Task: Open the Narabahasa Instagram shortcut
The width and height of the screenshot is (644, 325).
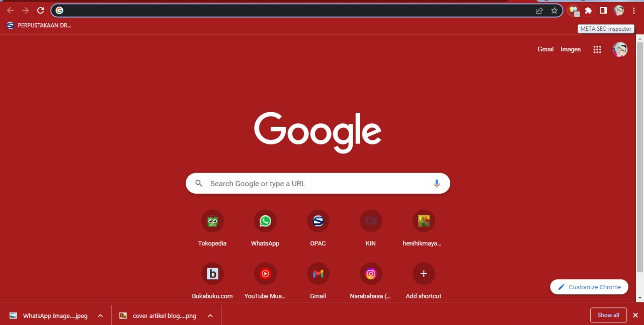Action: click(x=371, y=274)
